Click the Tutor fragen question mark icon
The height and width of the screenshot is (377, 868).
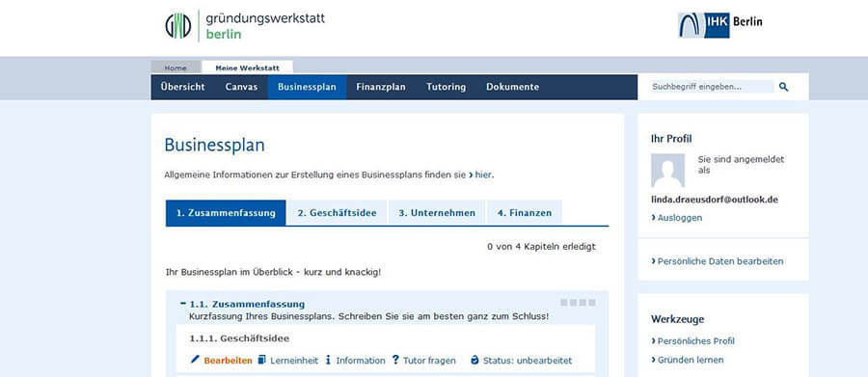click(395, 360)
